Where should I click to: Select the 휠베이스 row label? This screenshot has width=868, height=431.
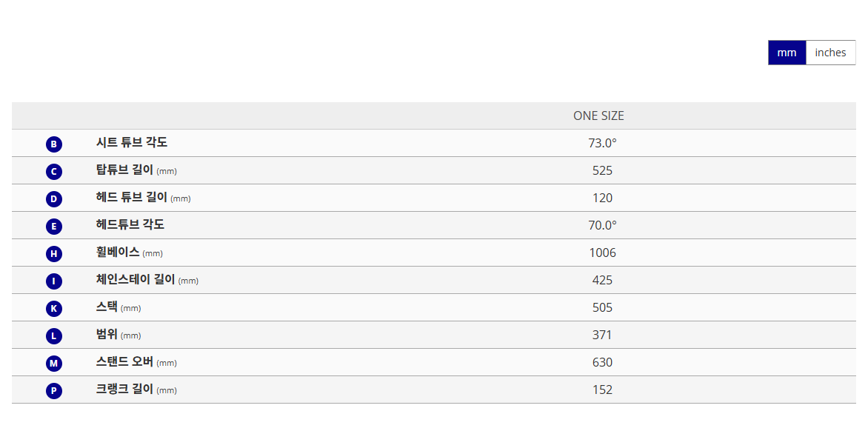pos(118,252)
